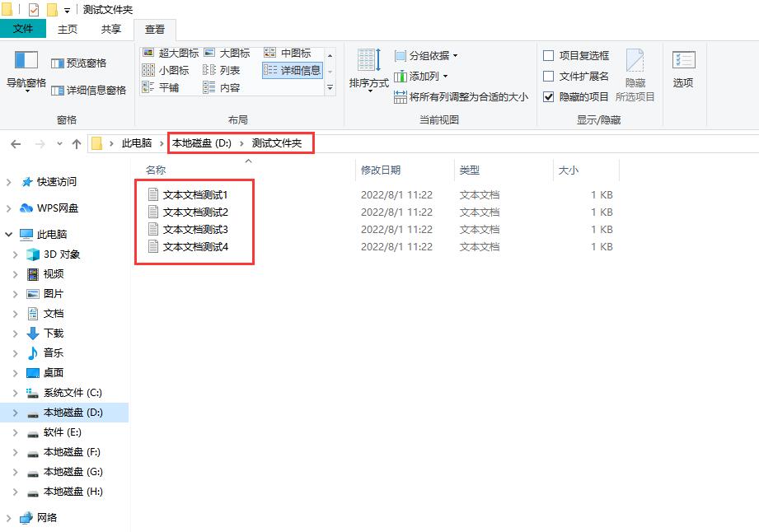
Task: Click Properties icon in quick access toolbar
Action: point(34,9)
